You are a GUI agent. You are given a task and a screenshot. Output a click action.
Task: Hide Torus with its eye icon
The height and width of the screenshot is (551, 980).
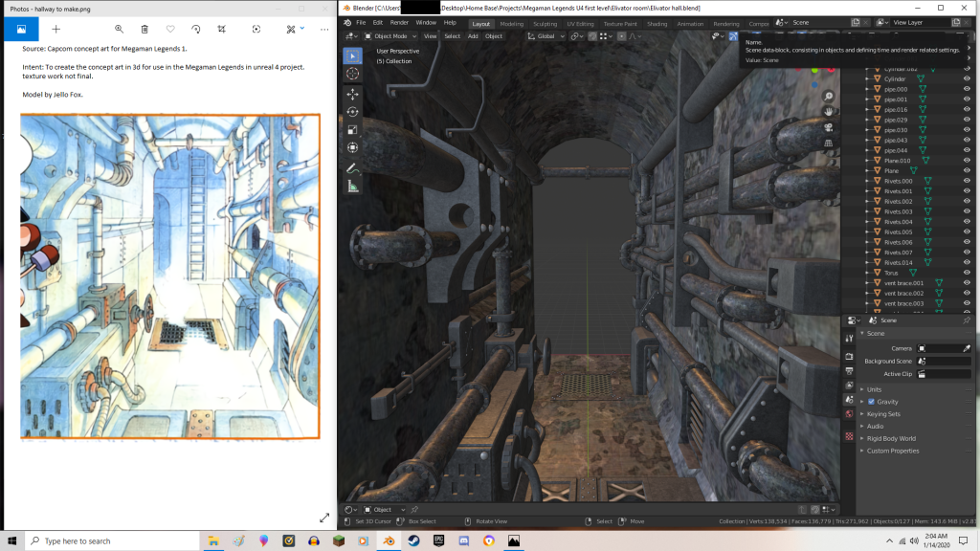click(x=967, y=273)
